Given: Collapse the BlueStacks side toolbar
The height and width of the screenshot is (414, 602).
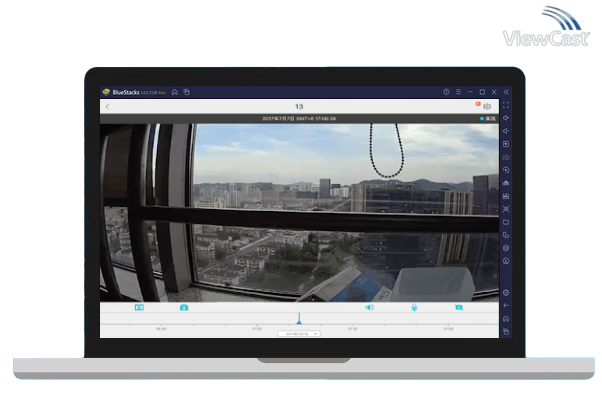Looking at the screenshot, I should [506, 92].
